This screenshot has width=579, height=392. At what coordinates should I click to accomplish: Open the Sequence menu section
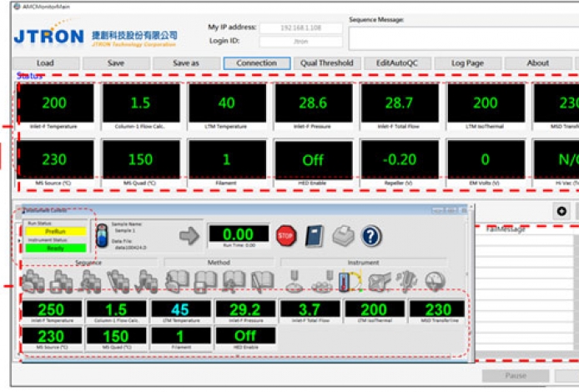88,261
